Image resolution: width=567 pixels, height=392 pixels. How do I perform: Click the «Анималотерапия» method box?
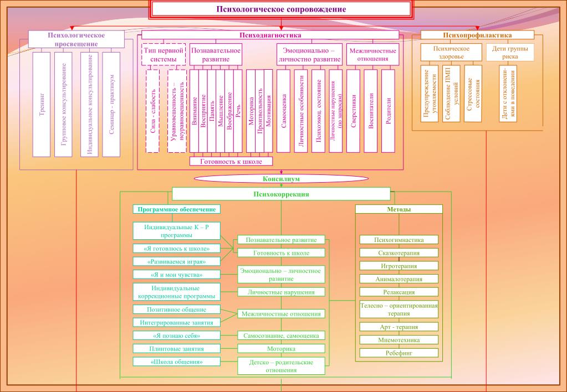click(x=399, y=279)
